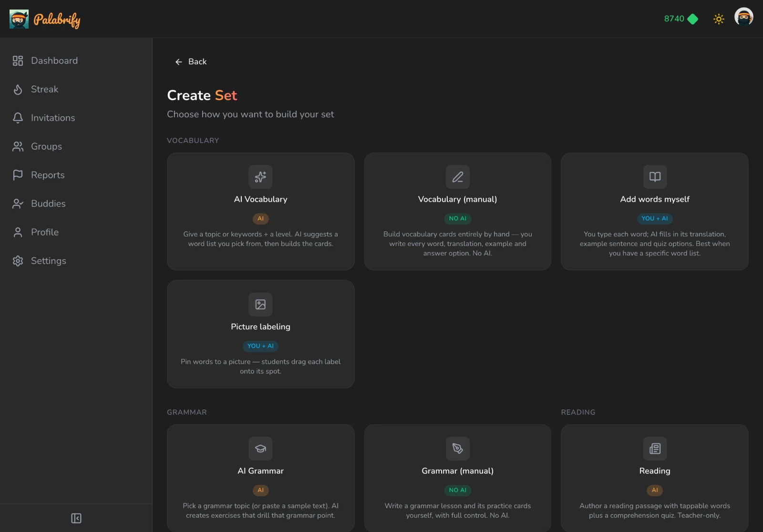Click the AI Vocabulary sparkle icon
The image size is (763, 532).
(260, 177)
